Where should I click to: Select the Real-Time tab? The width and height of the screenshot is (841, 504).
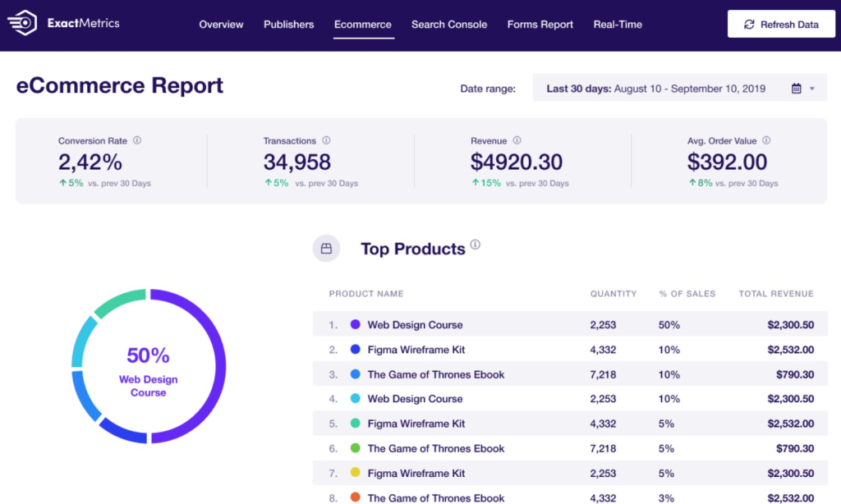click(x=616, y=25)
